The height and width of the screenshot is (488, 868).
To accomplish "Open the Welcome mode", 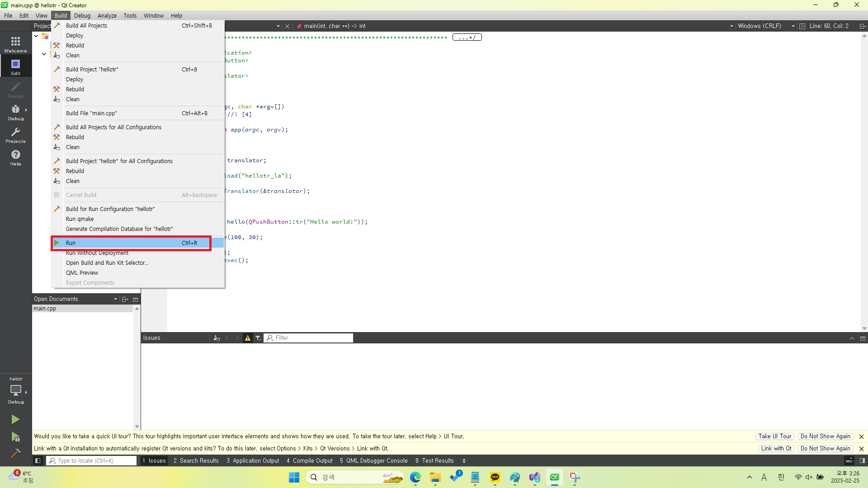I will [x=15, y=44].
